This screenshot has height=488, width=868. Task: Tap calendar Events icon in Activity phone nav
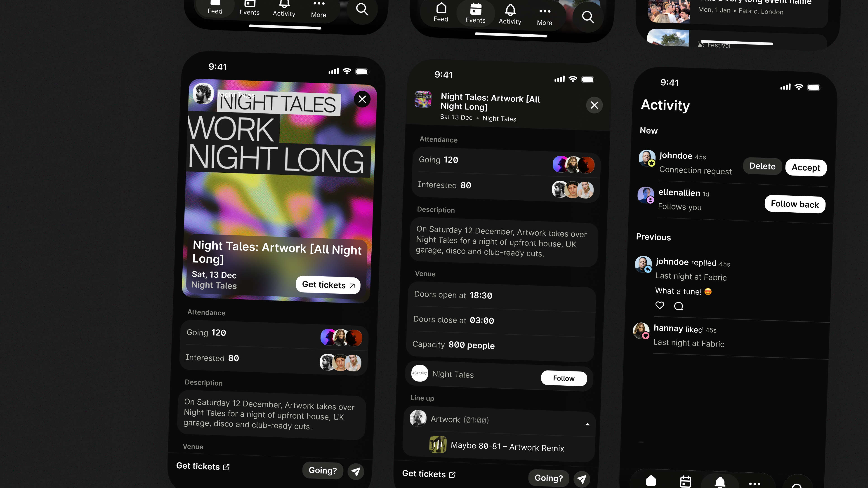(685, 481)
